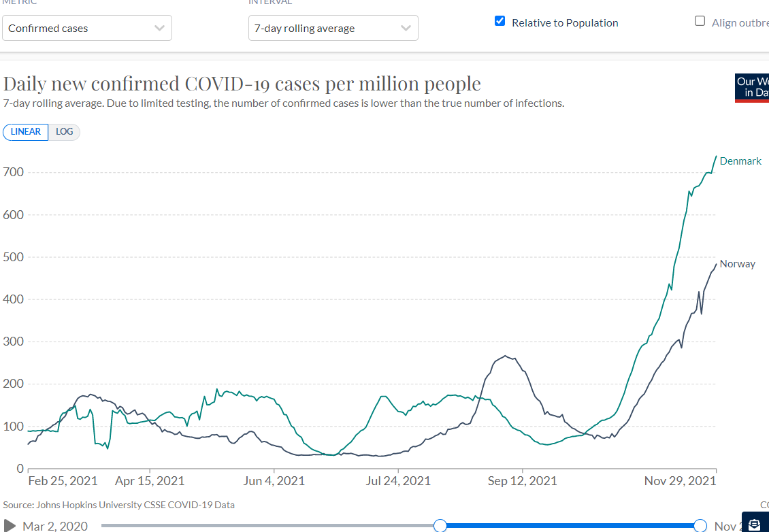The width and height of the screenshot is (769, 532).
Task: Click the Sep 12, 2021 axis label
Action: [x=523, y=480]
